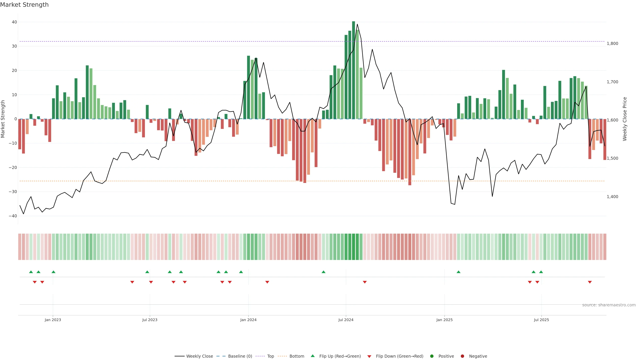Click the green Positive legend dot

coord(432,356)
